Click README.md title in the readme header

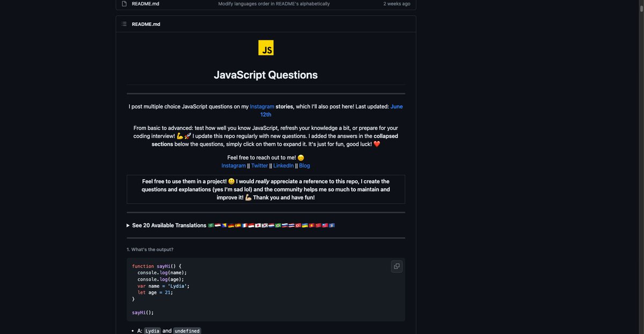(x=146, y=24)
